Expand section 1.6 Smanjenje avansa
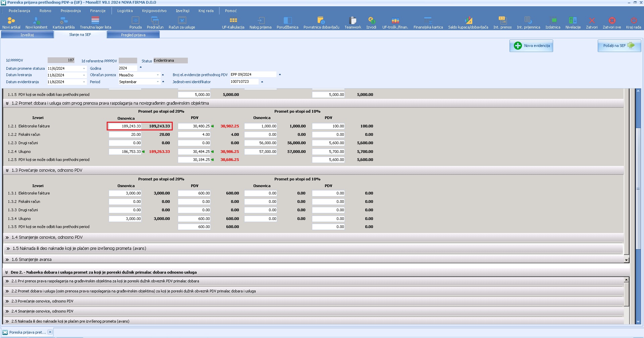This screenshot has width=644, height=338. coord(7,260)
